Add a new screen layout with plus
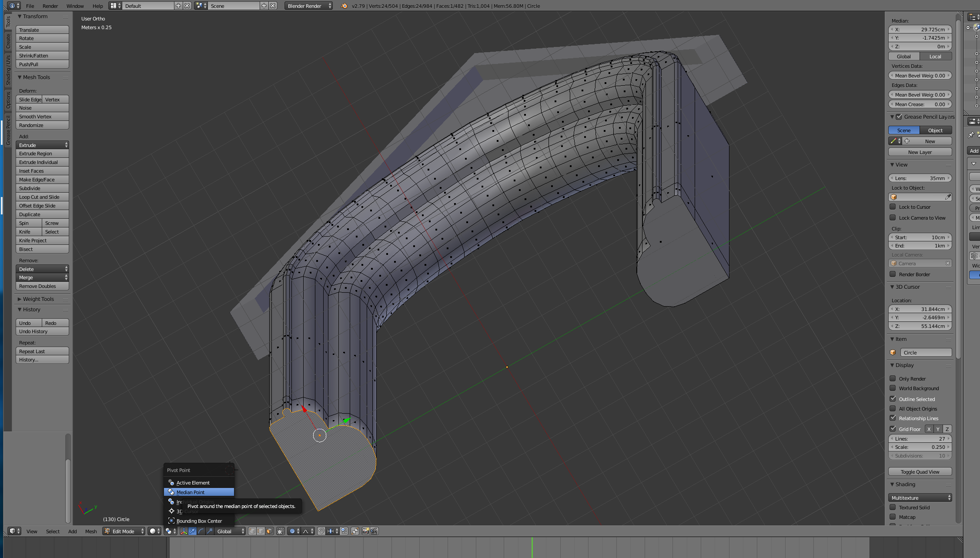The height and width of the screenshot is (558, 980). coord(178,6)
